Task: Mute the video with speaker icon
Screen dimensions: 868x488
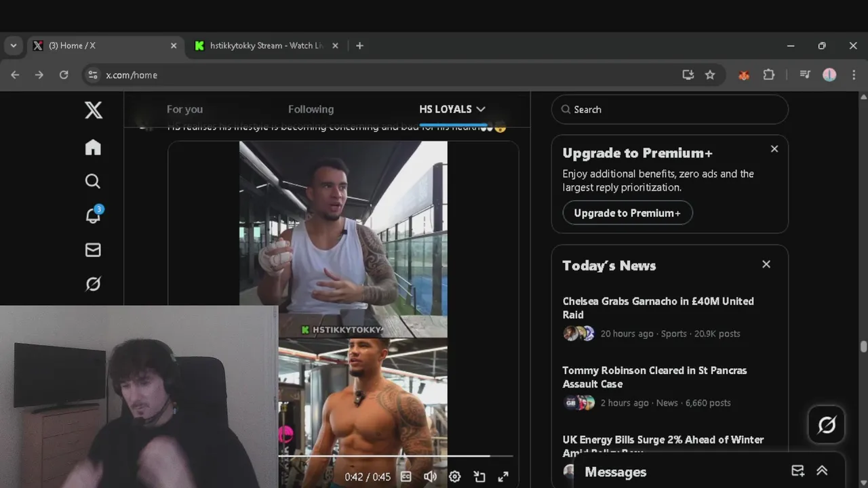Action: click(430, 476)
